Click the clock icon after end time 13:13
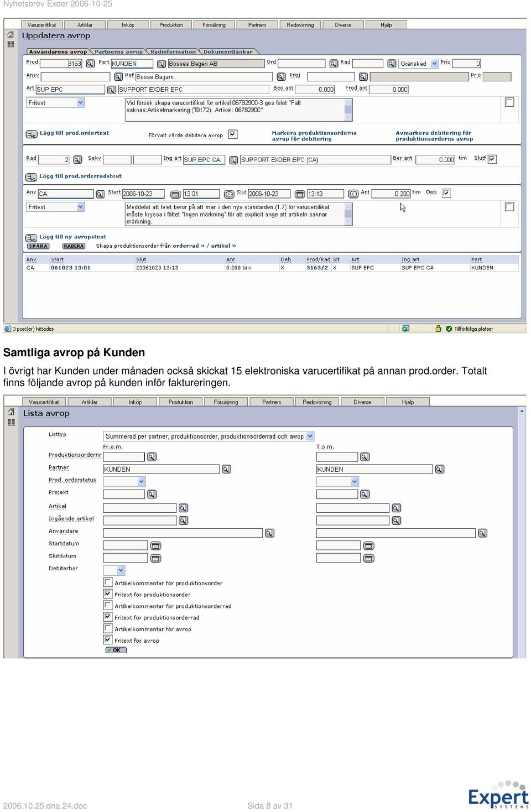 pyautogui.click(x=353, y=194)
